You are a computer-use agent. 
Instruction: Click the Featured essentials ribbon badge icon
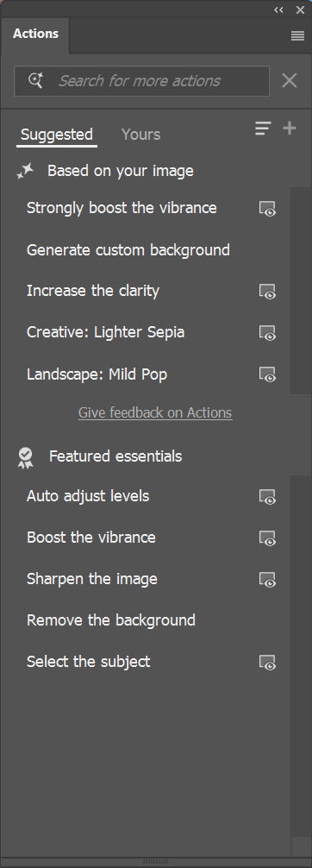(26, 458)
